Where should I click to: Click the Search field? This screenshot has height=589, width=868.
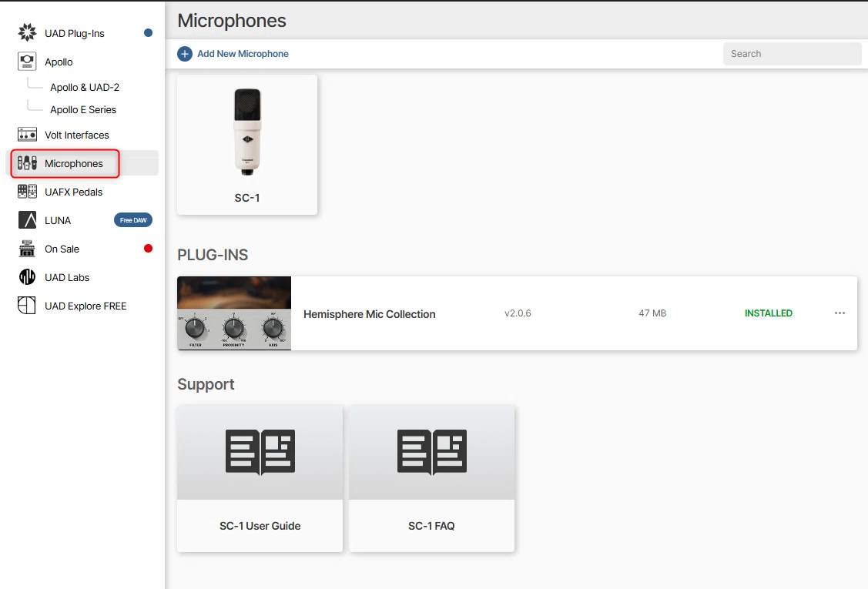793,54
